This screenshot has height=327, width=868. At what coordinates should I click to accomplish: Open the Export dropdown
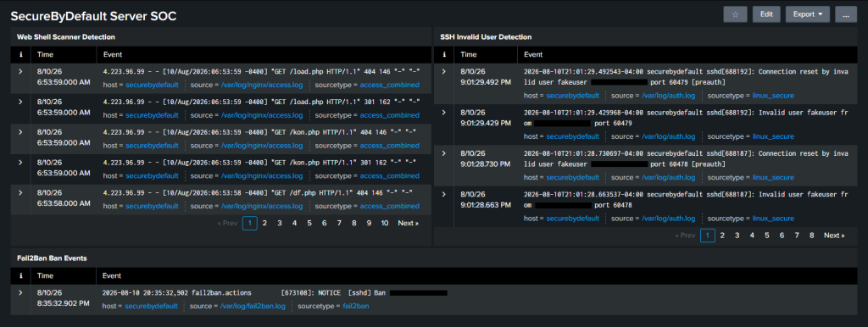(808, 14)
